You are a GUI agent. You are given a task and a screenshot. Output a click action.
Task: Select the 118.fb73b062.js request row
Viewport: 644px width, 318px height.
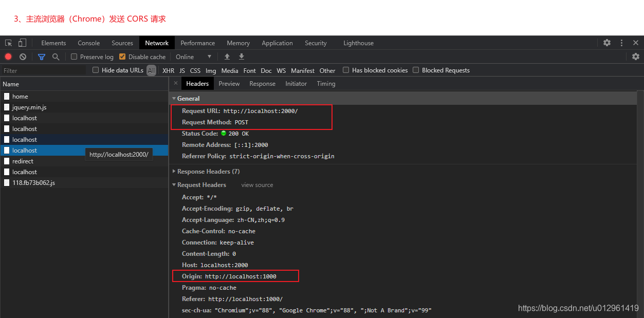(84, 183)
